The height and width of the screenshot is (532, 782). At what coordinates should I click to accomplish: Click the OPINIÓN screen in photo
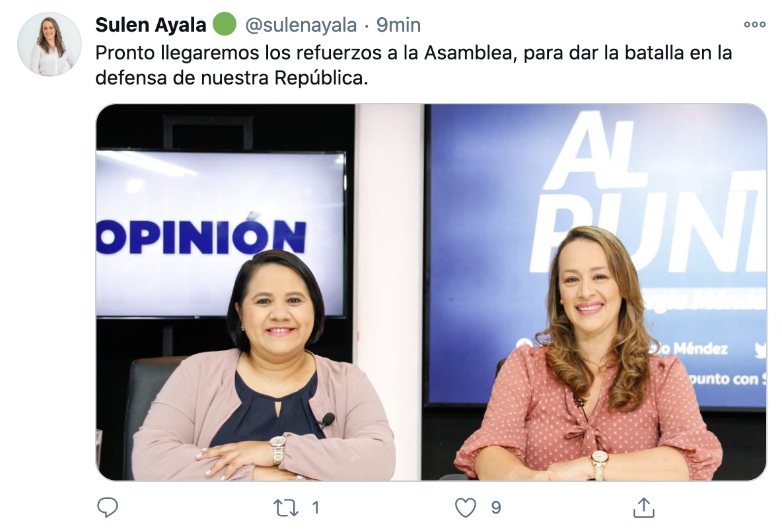coord(221,234)
